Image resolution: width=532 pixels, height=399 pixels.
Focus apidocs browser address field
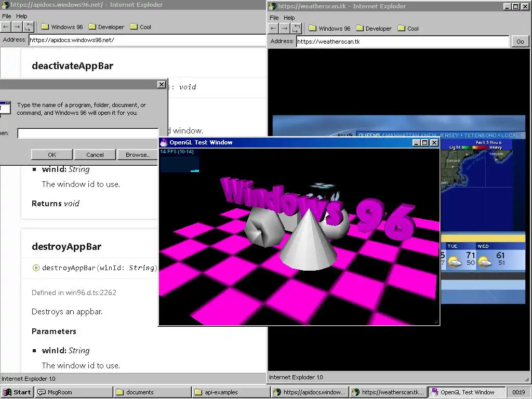pyautogui.click(x=147, y=40)
